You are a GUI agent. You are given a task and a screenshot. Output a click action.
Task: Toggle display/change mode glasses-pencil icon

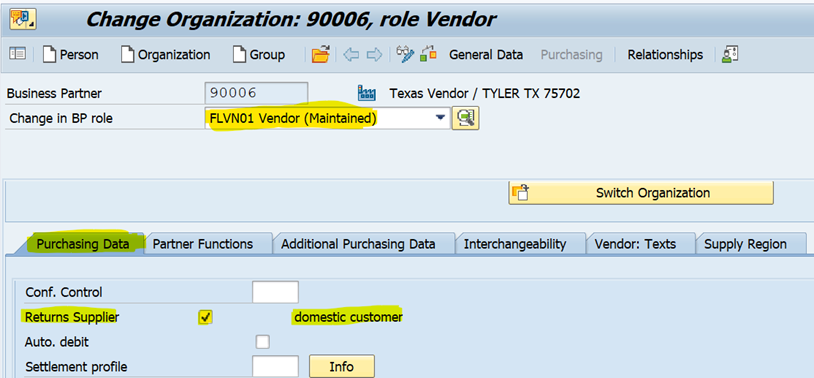click(x=405, y=54)
